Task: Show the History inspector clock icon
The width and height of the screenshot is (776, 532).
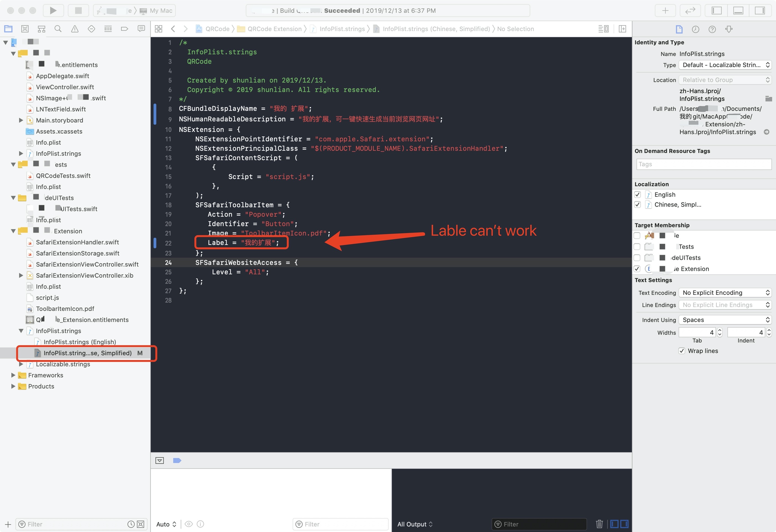Action: (x=696, y=29)
